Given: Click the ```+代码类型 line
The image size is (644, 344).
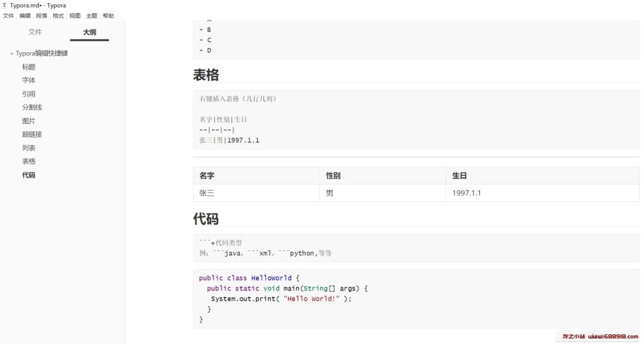Looking at the screenshot, I should [221, 243].
